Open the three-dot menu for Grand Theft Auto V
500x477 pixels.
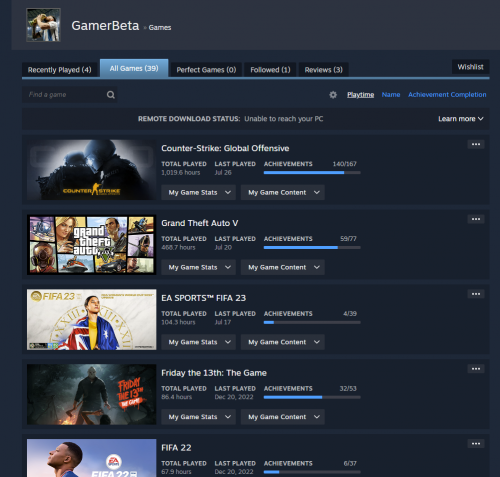tap(476, 219)
